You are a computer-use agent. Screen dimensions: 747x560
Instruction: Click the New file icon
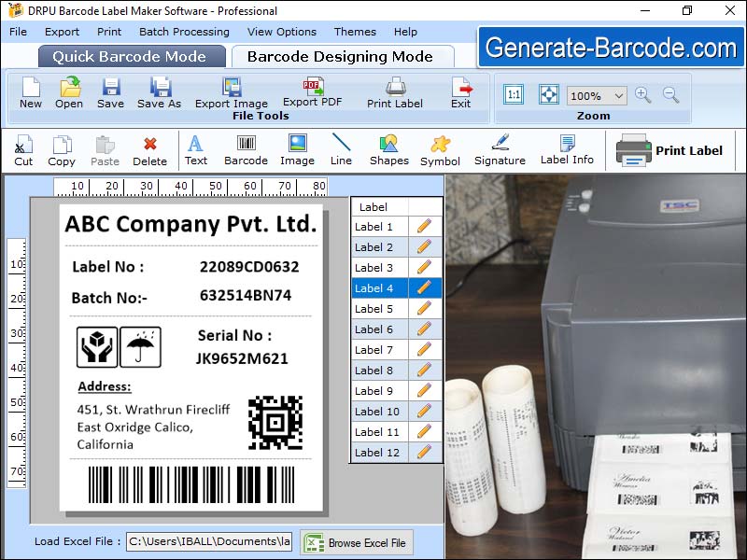pos(31,92)
